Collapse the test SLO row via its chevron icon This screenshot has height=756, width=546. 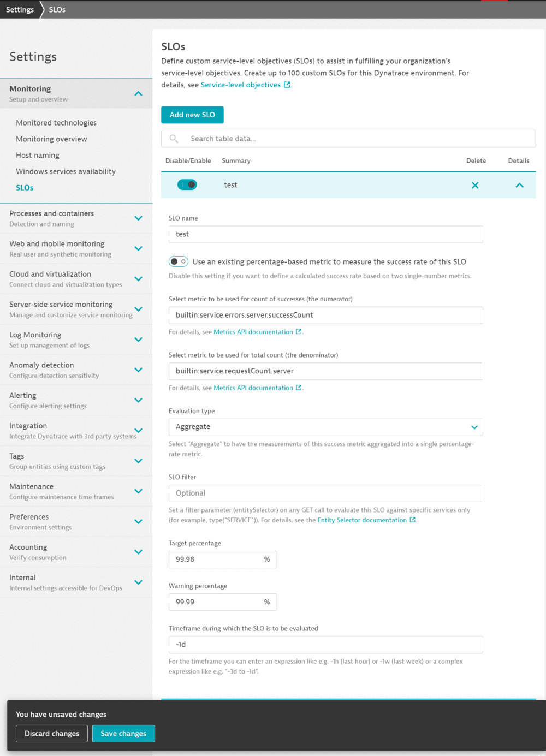(519, 185)
